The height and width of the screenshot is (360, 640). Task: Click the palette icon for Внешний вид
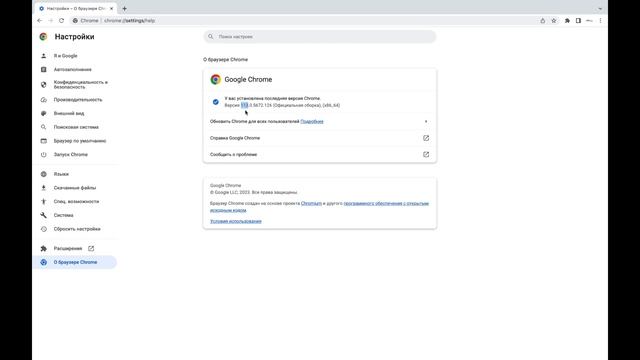tap(44, 113)
